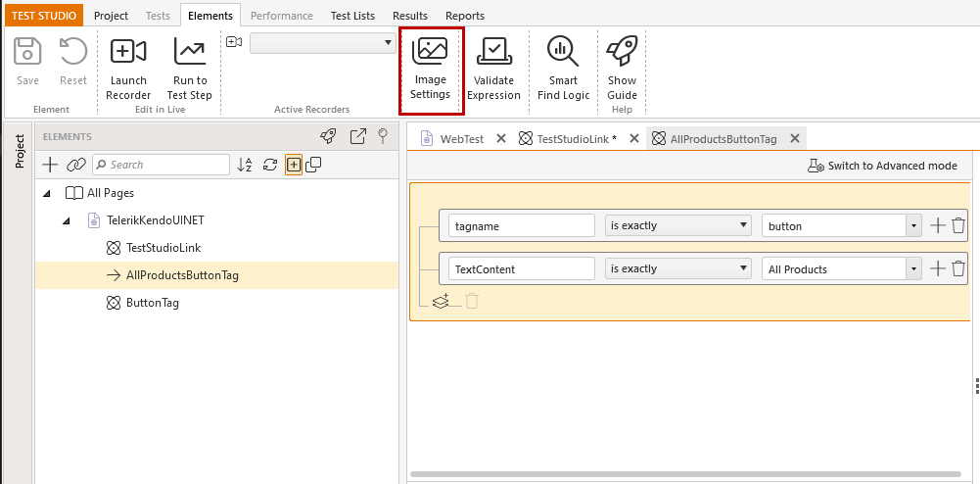980x484 pixels.
Task: Click the TextContent attribute field
Action: click(x=522, y=268)
